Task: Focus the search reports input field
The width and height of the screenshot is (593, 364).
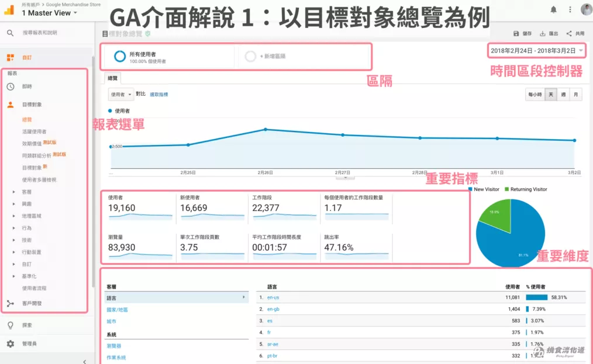Action: tap(40, 33)
